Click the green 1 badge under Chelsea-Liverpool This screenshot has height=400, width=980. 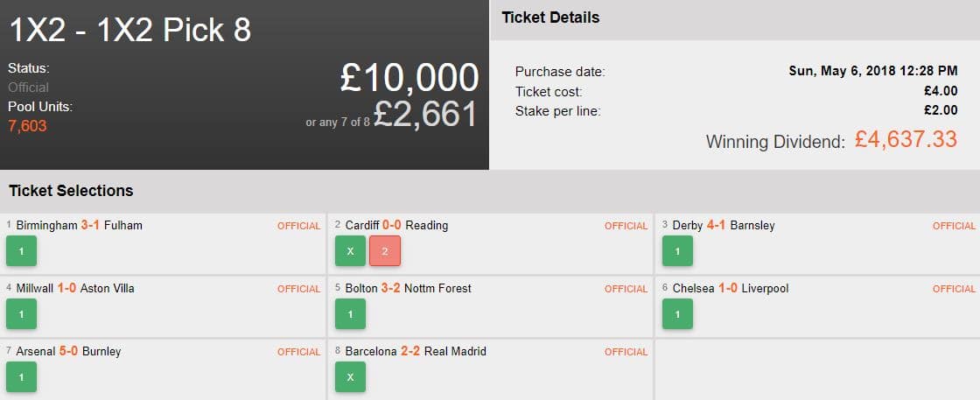(x=677, y=314)
